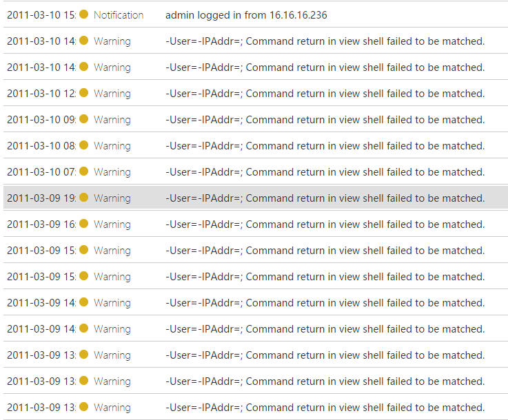Viewport: 508px width, 420px height.
Task: Open the 'Command return' message logged at 2011-03-10 12
Action: point(325,94)
